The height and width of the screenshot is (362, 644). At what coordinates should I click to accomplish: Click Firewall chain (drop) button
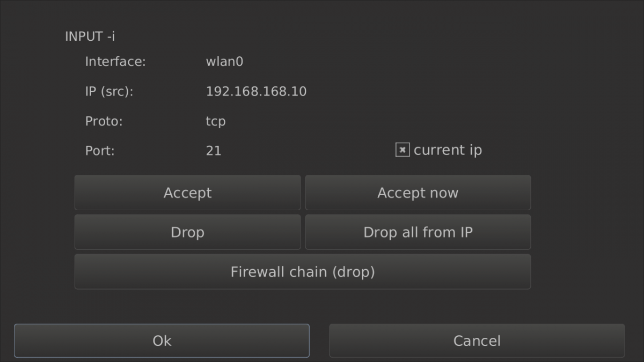click(x=303, y=272)
